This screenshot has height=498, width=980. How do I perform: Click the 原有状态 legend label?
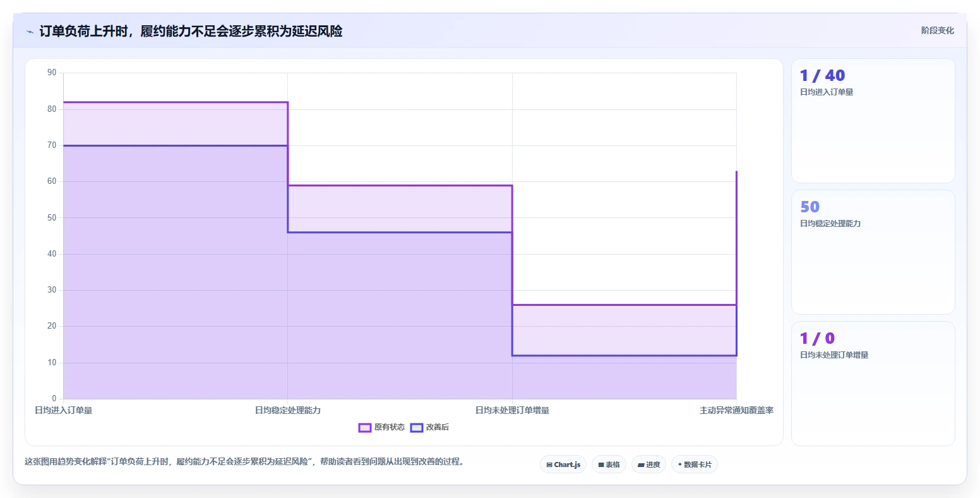(390, 428)
